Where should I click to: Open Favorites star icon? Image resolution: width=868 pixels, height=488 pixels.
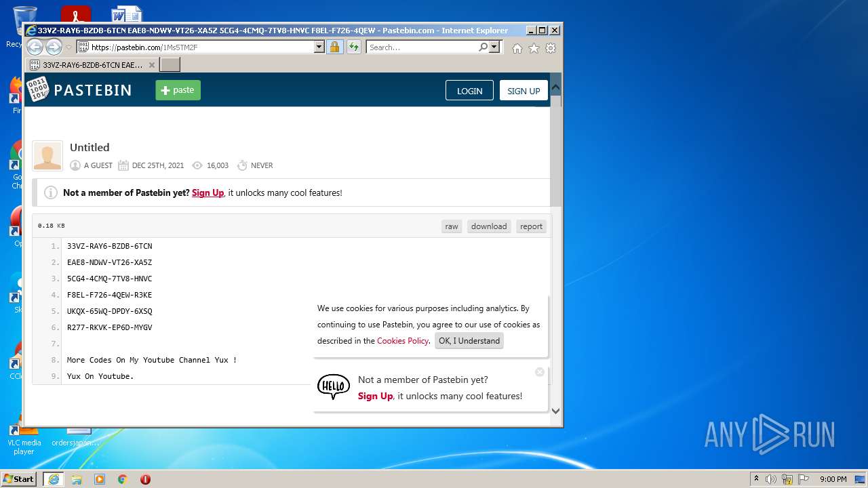click(x=534, y=48)
